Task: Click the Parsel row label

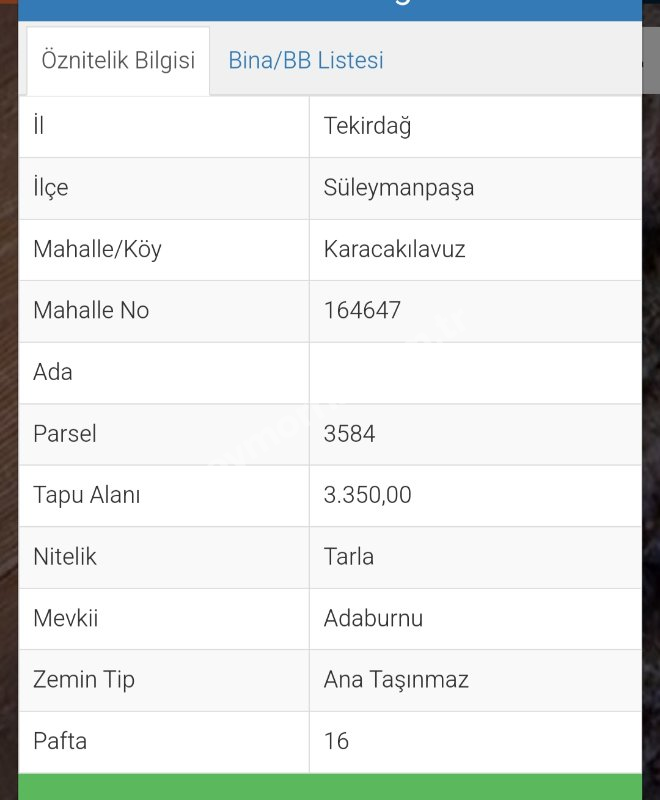Action: (x=65, y=434)
